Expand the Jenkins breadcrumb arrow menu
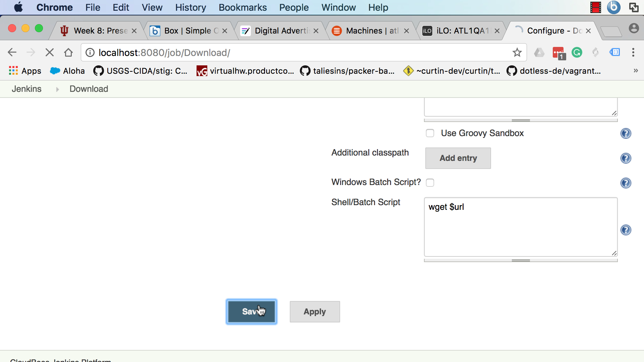Viewport: 644px width, 362px height. pos(57,89)
